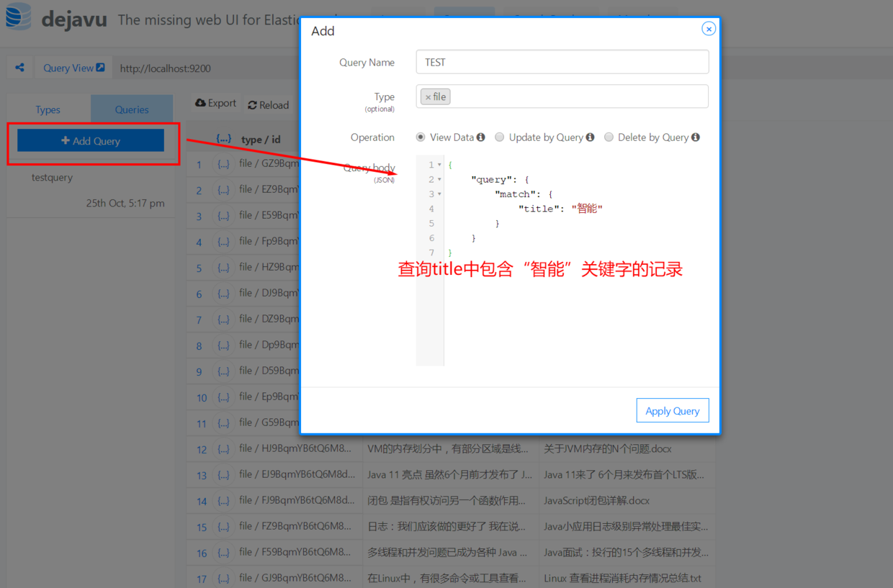
Task: Collapse line 1 fold arrow in Query body
Action: point(439,164)
